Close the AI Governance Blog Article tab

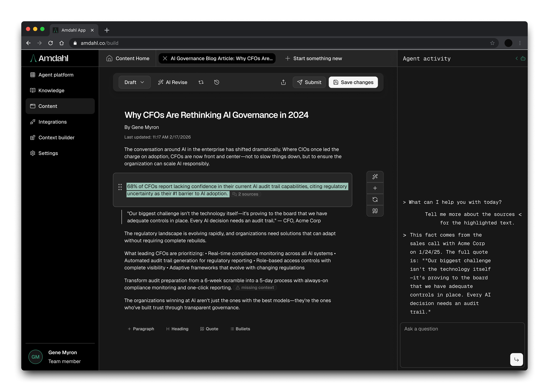(x=165, y=58)
